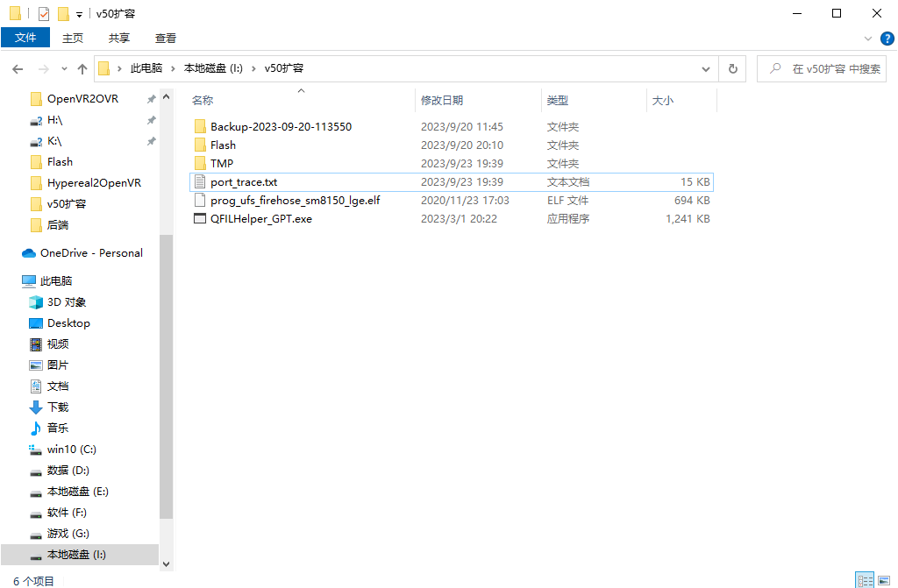Open the 文件 menu

click(x=25, y=38)
